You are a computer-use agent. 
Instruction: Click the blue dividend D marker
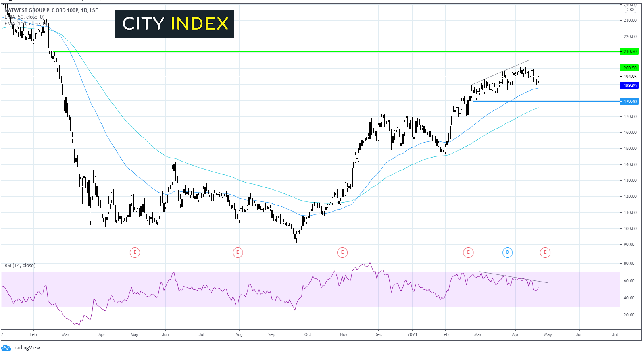[x=508, y=252]
